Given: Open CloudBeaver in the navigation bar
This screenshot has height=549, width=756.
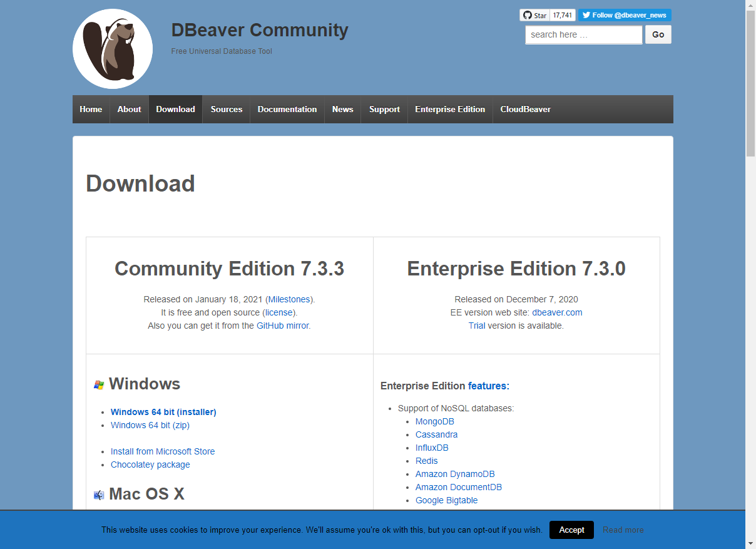Looking at the screenshot, I should coord(525,110).
